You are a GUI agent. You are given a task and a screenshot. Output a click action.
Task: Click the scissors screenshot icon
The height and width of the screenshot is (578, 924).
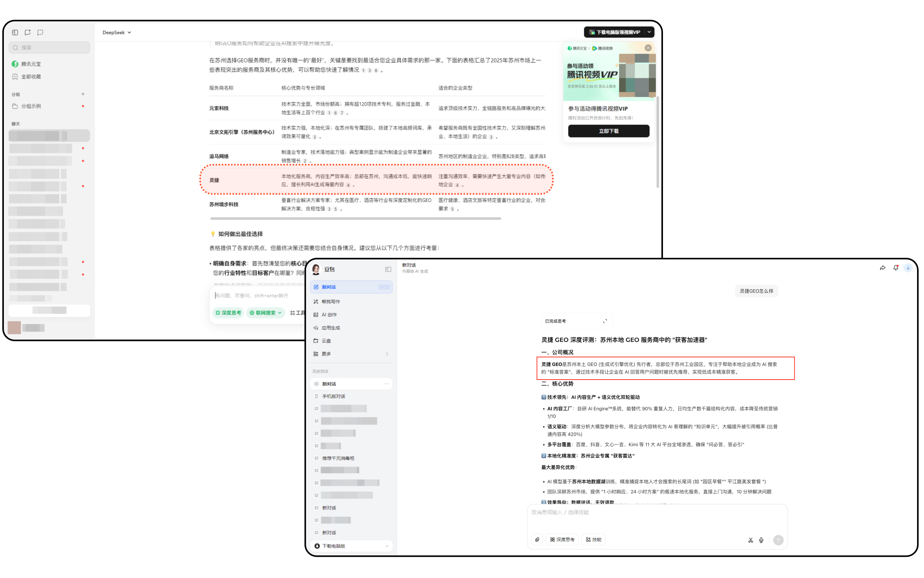point(750,540)
